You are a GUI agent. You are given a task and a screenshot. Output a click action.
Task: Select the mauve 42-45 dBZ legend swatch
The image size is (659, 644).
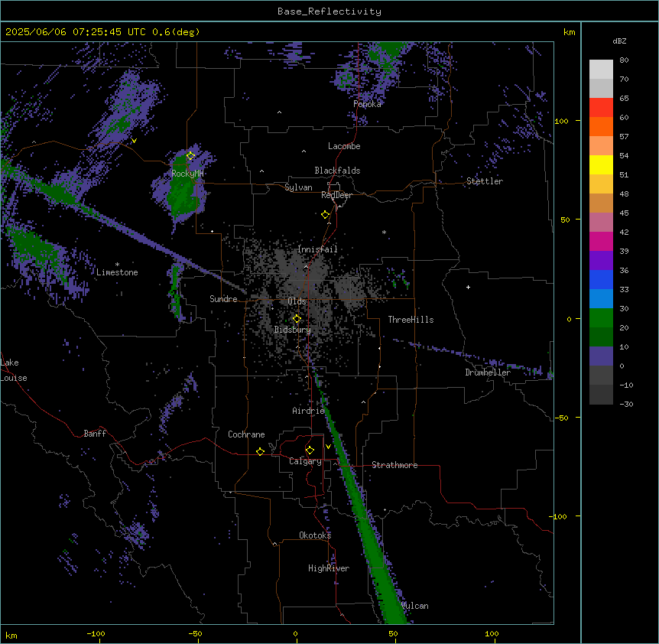click(601, 223)
